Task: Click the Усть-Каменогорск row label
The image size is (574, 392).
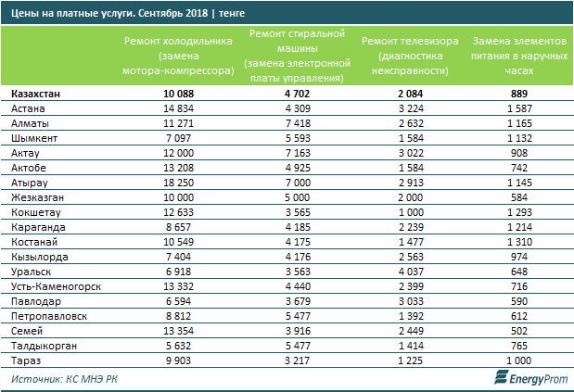Action: [56, 286]
